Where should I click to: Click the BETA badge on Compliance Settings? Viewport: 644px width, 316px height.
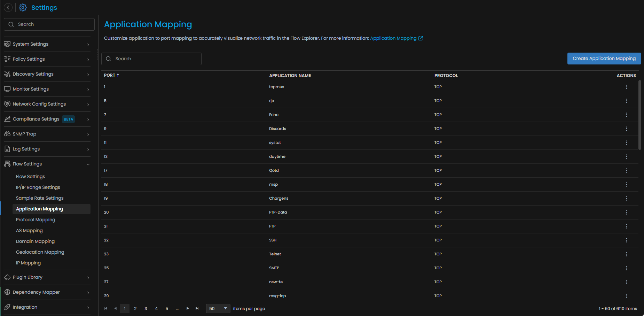point(69,119)
